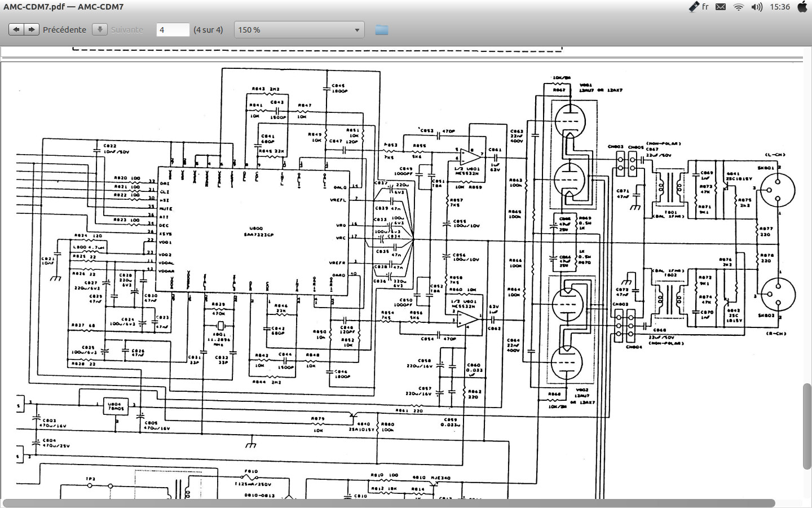Click the vertical scrollbar thumb

click(807, 426)
